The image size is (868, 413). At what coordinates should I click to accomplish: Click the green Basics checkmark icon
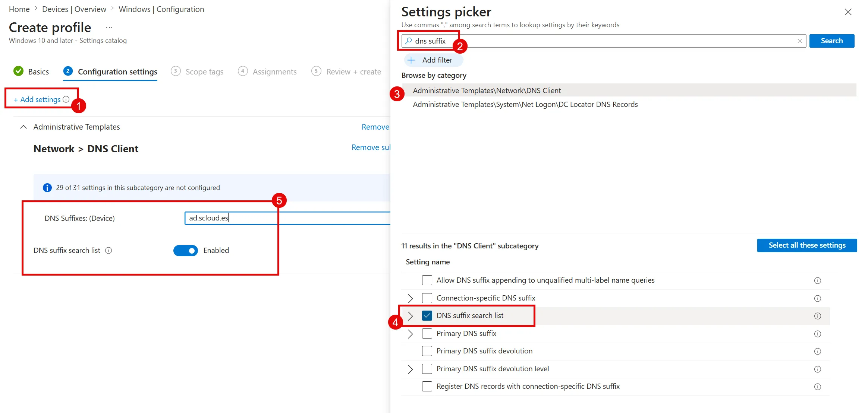pos(18,71)
